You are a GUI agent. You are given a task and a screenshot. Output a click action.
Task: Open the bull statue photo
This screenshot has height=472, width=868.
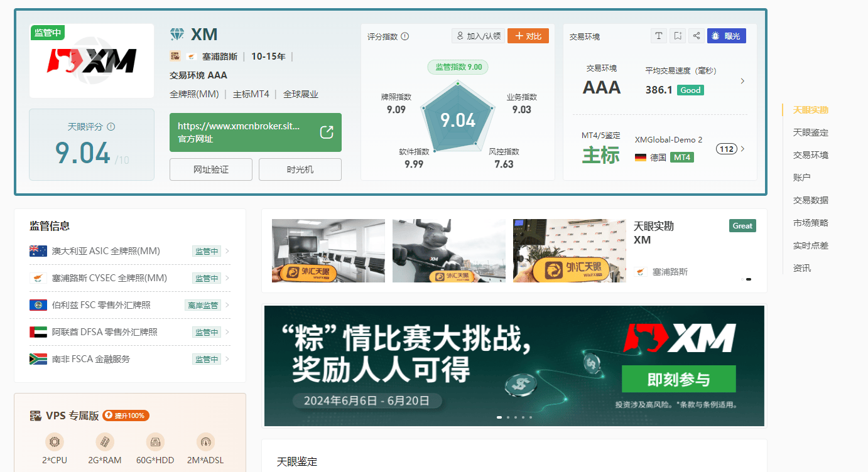(449, 250)
